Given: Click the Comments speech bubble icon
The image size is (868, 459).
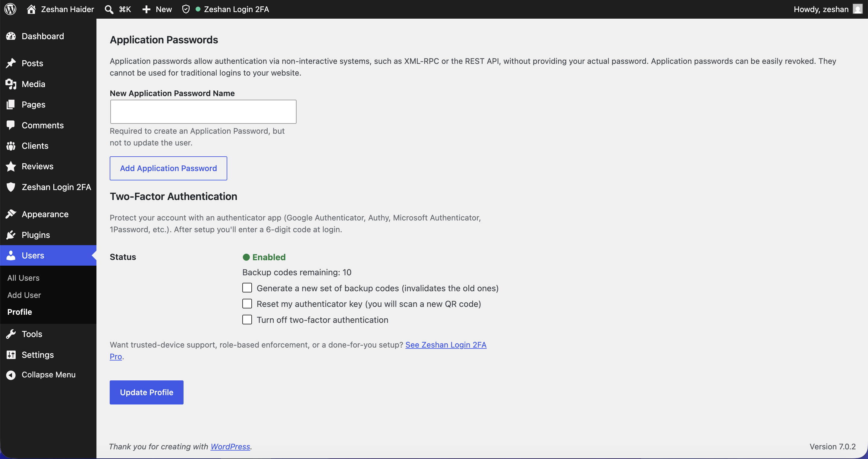Looking at the screenshot, I should pos(11,125).
